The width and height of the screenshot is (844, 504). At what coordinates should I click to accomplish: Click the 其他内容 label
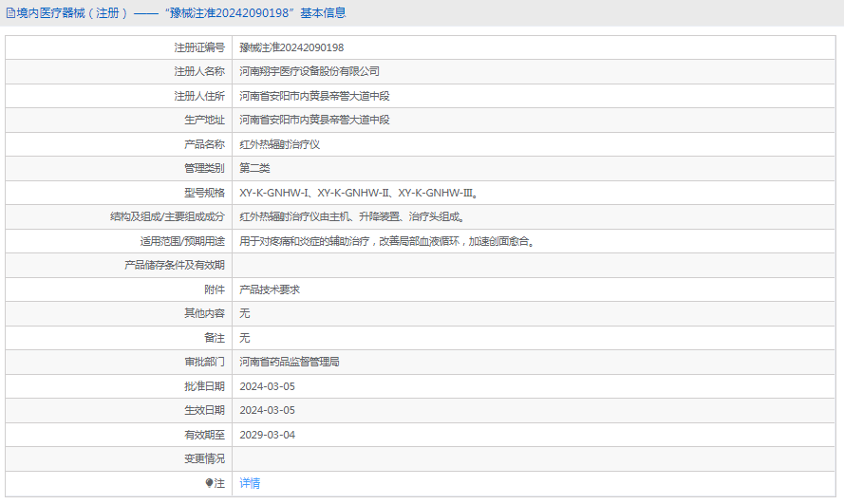pos(204,313)
